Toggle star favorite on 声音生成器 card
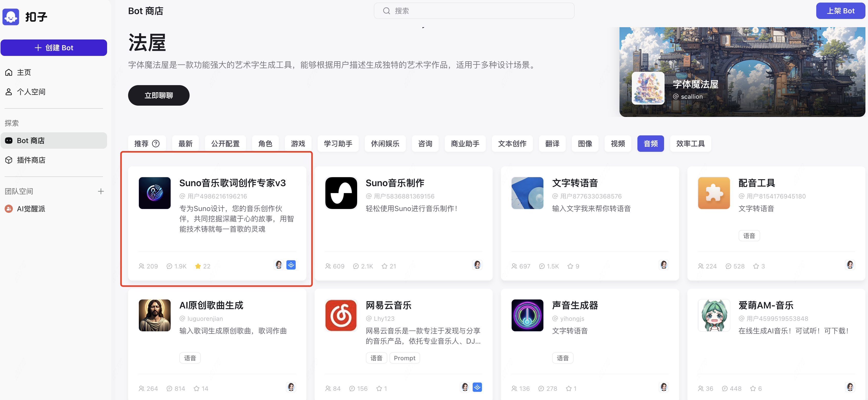Viewport: 868px width, 400px height. [x=569, y=388]
